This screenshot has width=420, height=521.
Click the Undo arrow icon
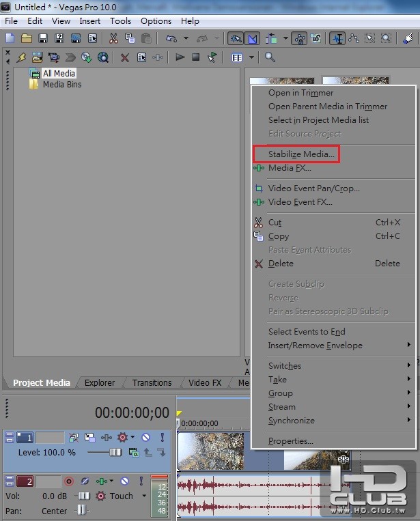[x=171, y=39]
